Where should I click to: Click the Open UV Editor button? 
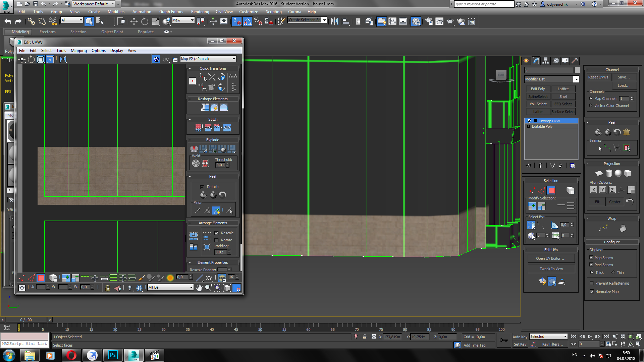(550, 258)
